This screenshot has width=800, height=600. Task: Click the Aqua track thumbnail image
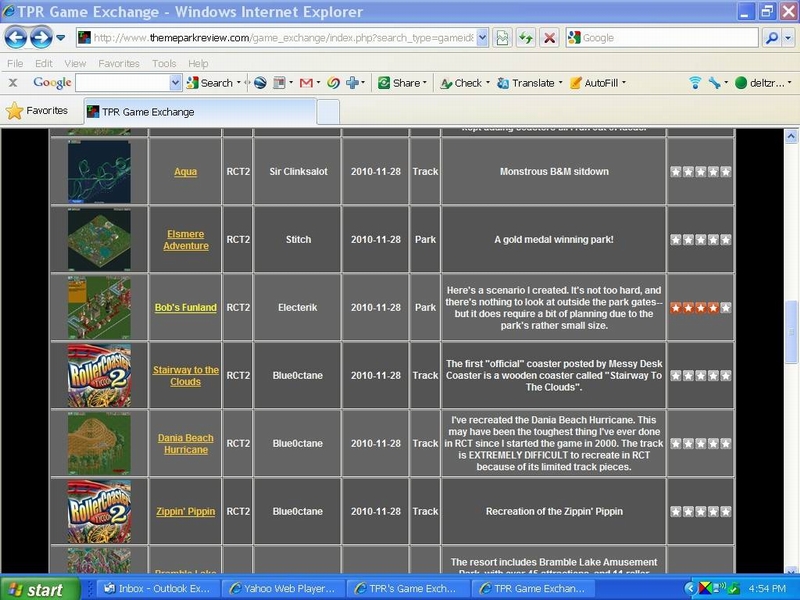(x=99, y=172)
